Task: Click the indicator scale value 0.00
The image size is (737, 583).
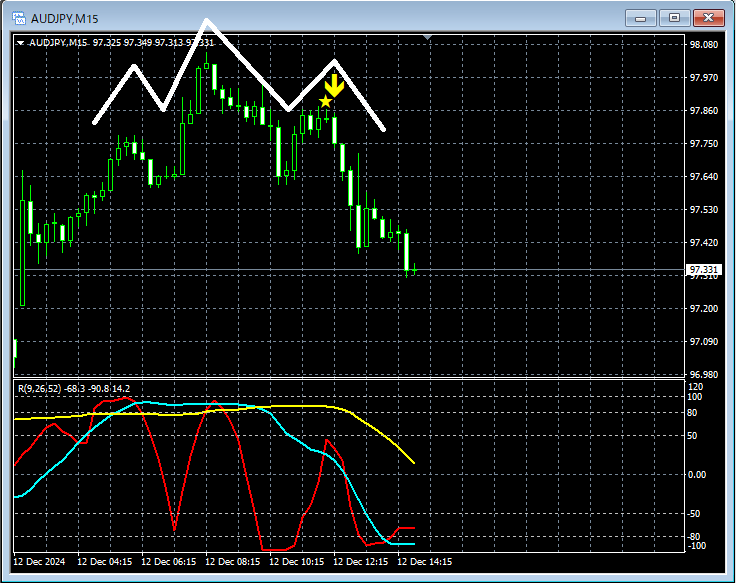Action: click(697, 474)
